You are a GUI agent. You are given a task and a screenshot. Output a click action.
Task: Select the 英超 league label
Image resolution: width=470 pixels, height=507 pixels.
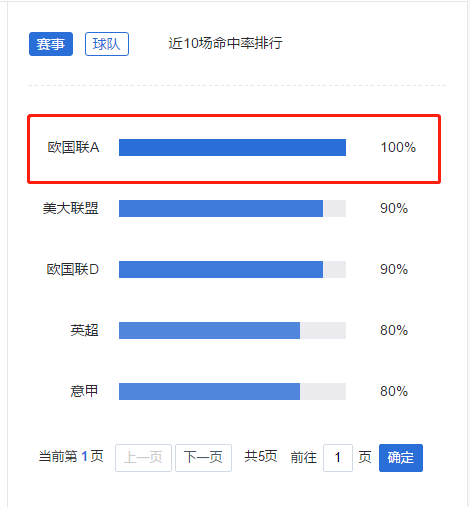[x=84, y=330]
